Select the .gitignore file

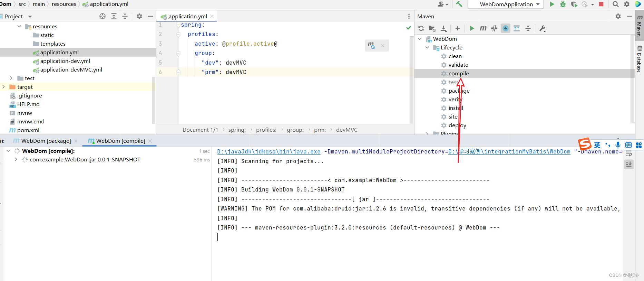(29, 95)
